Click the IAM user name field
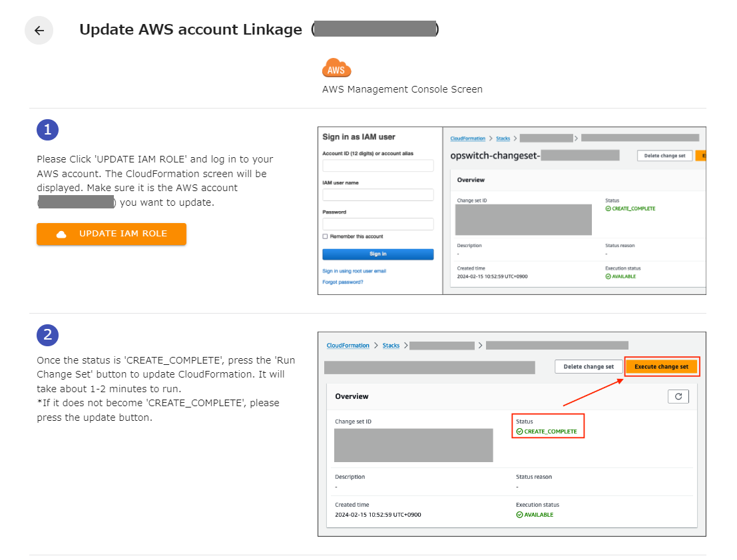The image size is (737, 560). [378, 194]
